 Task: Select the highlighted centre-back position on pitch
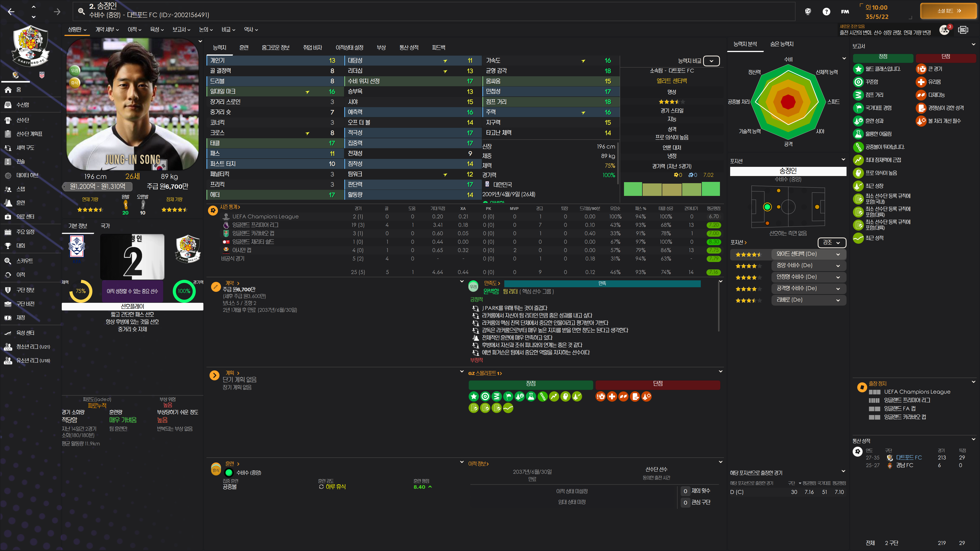pos(767,207)
